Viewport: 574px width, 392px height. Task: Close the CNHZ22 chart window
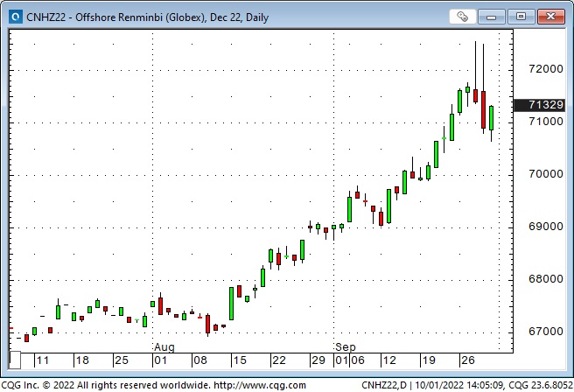550,17
